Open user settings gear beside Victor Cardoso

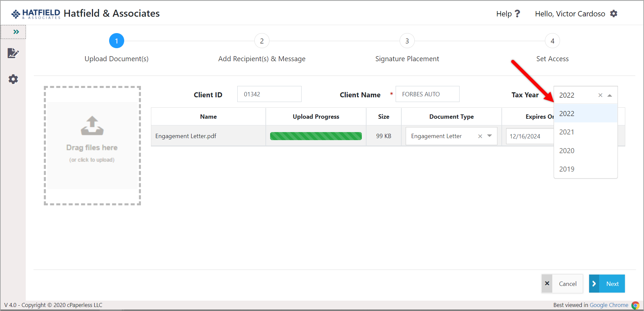coord(614,14)
